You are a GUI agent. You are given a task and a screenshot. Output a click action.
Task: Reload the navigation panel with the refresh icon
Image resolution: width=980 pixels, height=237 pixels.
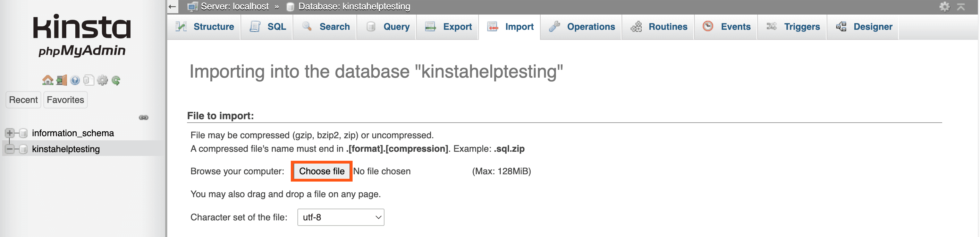(x=115, y=80)
